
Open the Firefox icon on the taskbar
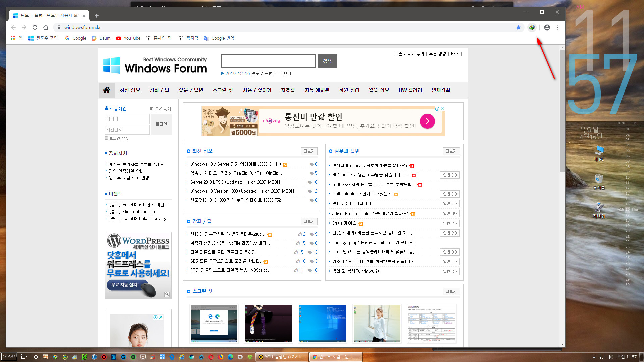click(221, 357)
